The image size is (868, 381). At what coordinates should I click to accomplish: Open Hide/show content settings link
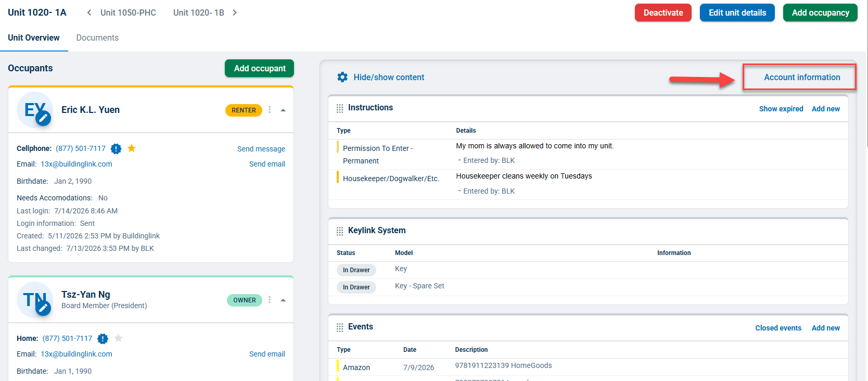click(x=389, y=77)
